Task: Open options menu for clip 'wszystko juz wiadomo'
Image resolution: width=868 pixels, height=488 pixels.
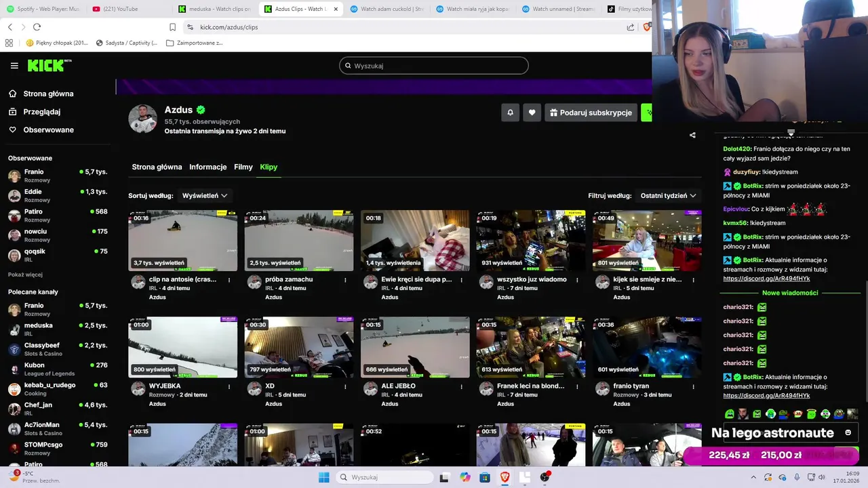Action: click(578, 280)
